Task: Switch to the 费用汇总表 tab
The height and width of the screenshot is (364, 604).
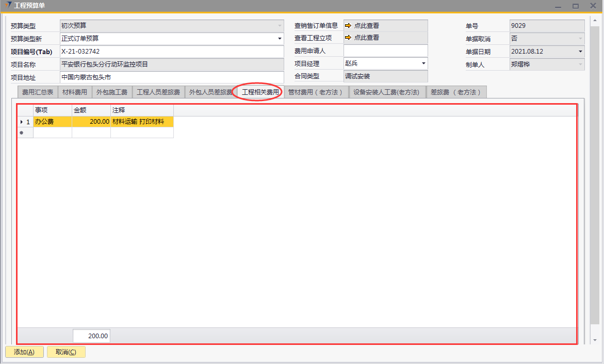Action: tap(37, 92)
